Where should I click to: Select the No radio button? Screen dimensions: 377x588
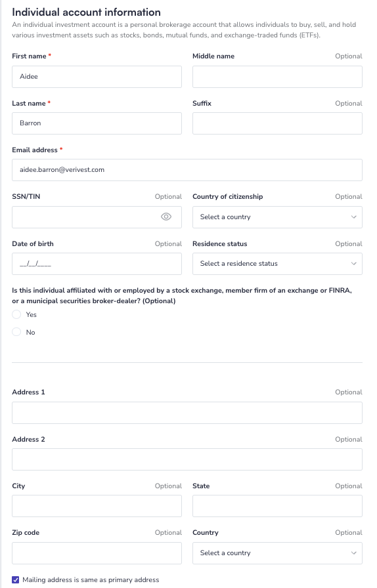click(16, 332)
